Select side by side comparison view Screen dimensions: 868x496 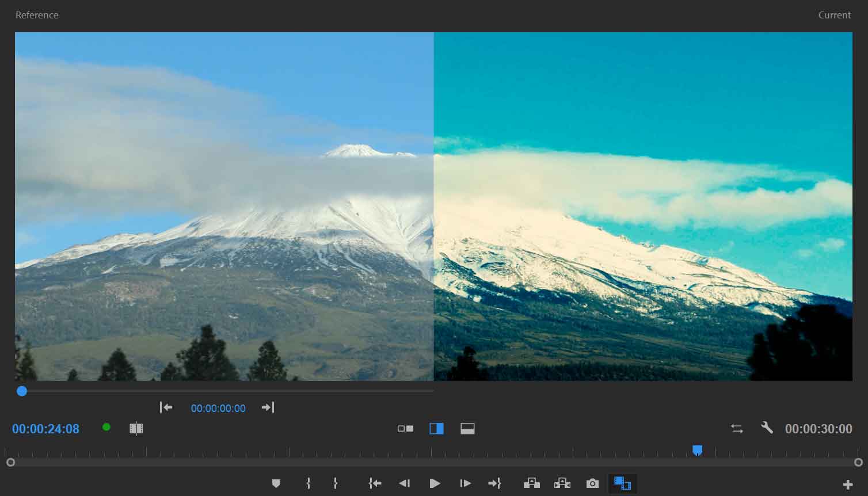tap(405, 429)
